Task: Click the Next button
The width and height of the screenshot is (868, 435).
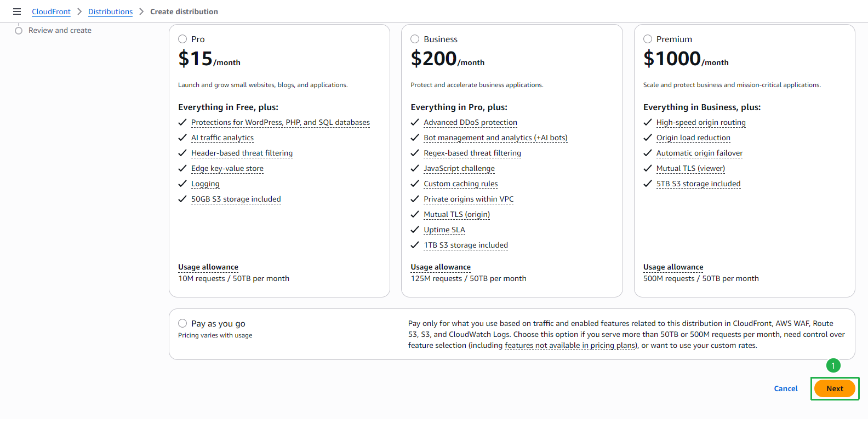Action: (835, 388)
